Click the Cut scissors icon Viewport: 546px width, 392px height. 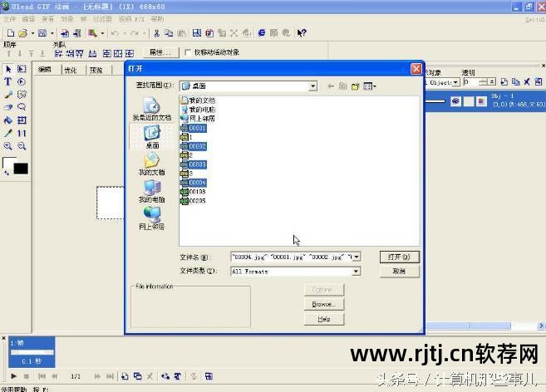[156, 33]
